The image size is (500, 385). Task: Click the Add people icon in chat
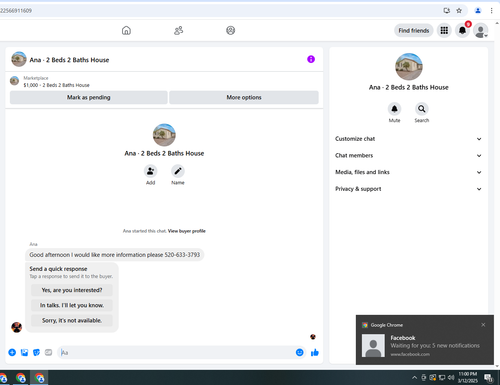(150, 171)
